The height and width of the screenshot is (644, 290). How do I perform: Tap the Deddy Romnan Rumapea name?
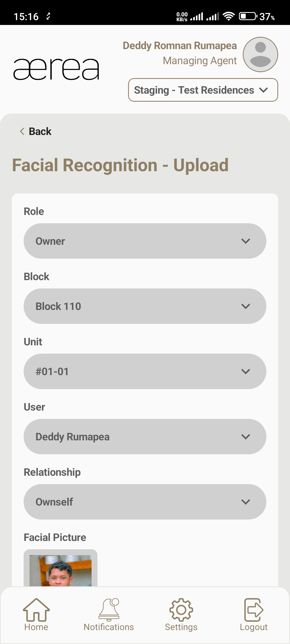coord(180,46)
